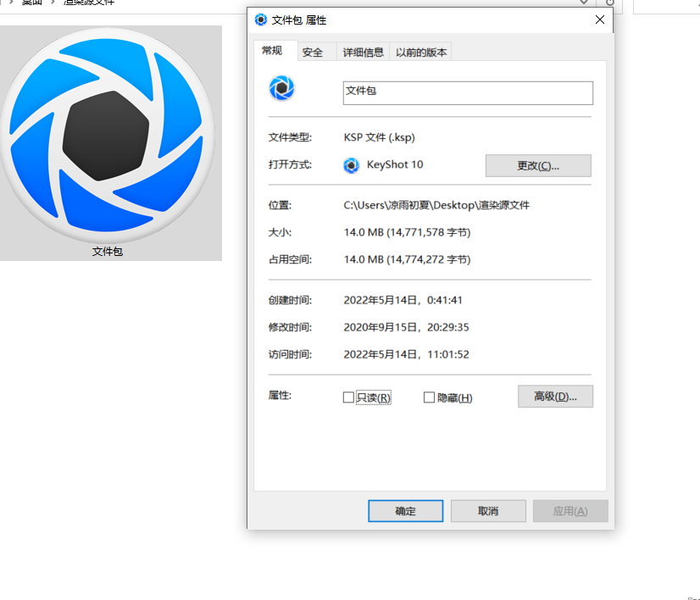Expand the Explorer address bar dropdown arrow
This screenshot has width=700, height=600.
[583, 3]
